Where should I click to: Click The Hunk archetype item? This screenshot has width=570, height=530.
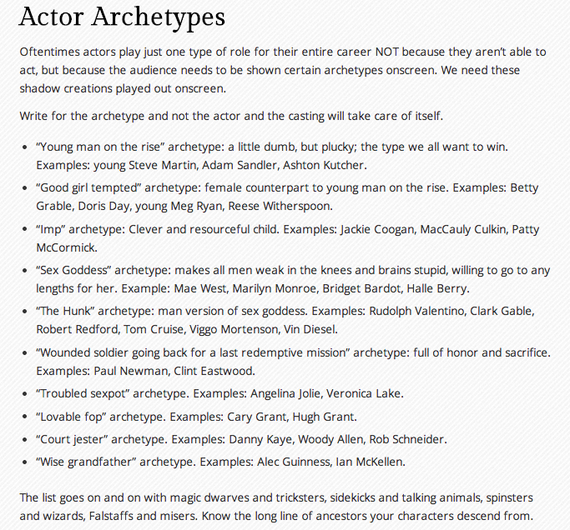click(x=285, y=320)
